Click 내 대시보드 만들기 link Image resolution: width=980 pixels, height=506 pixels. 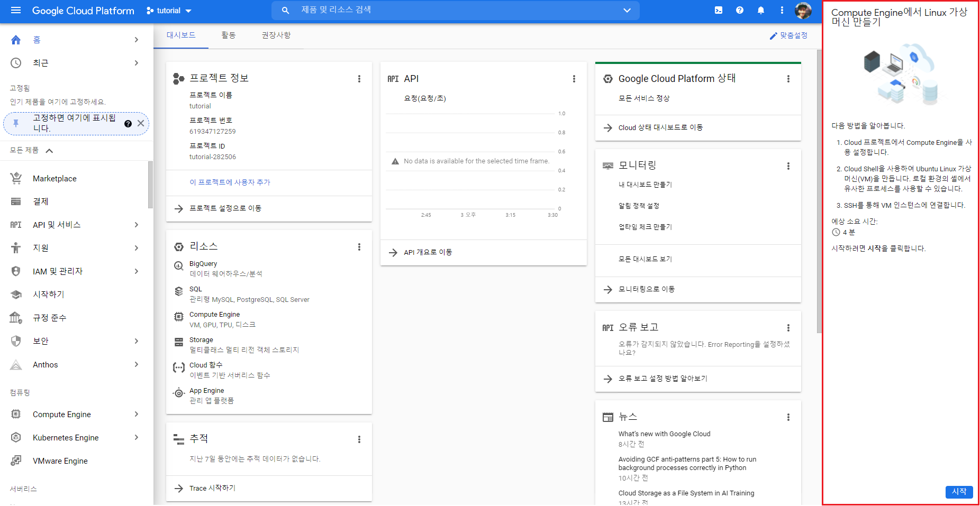pyautogui.click(x=645, y=185)
